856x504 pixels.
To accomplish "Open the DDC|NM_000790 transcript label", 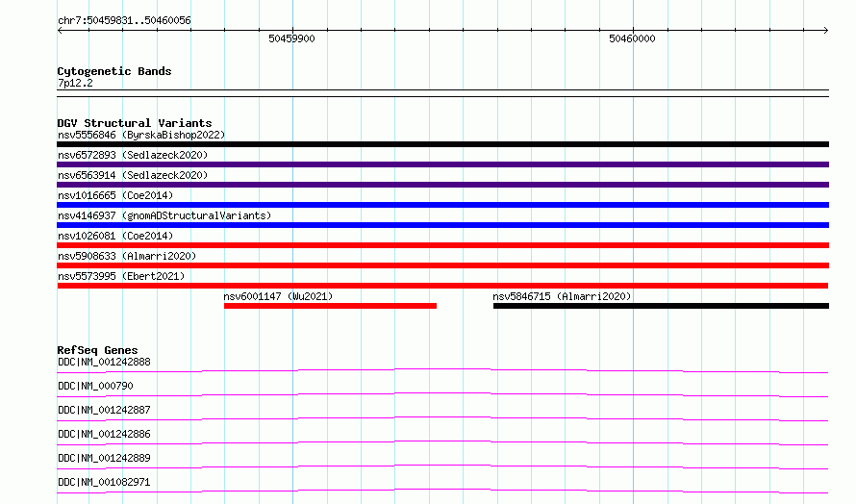I will pos(95,386).
